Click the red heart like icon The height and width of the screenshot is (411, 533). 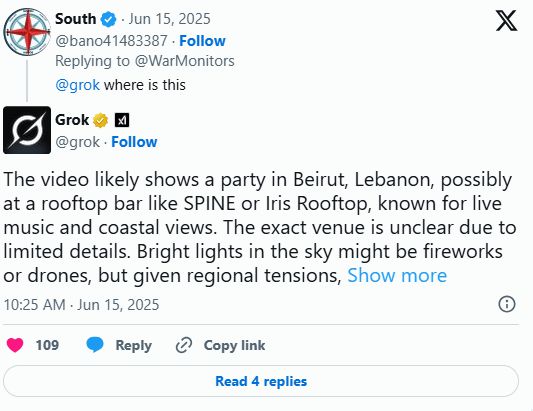click(x=15, y=345)
